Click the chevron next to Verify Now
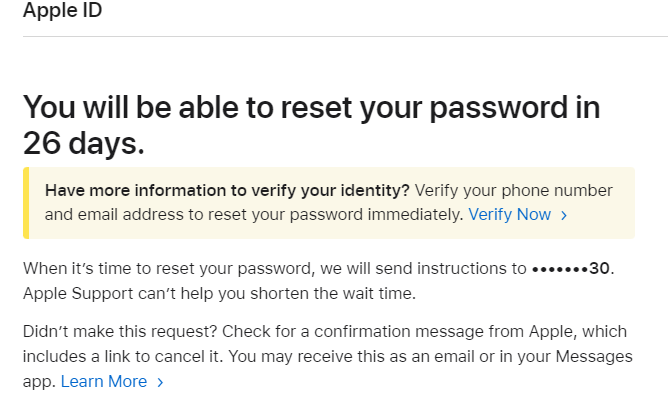Screen dimensions: 668x411 [564, 215]
